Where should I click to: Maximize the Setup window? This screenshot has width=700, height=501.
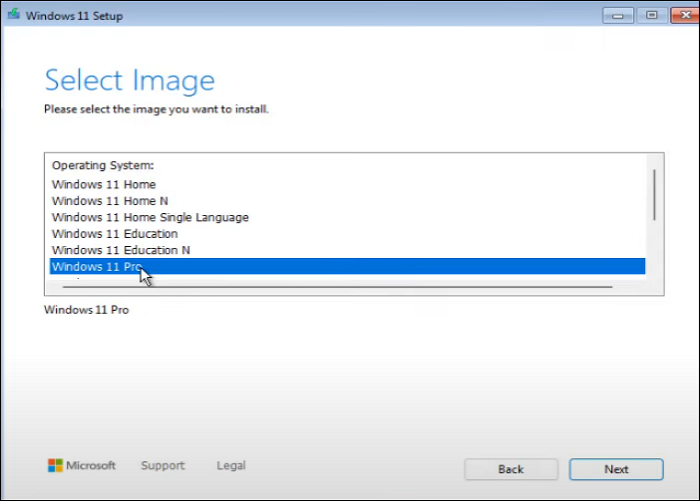click(x=651, y=15)
